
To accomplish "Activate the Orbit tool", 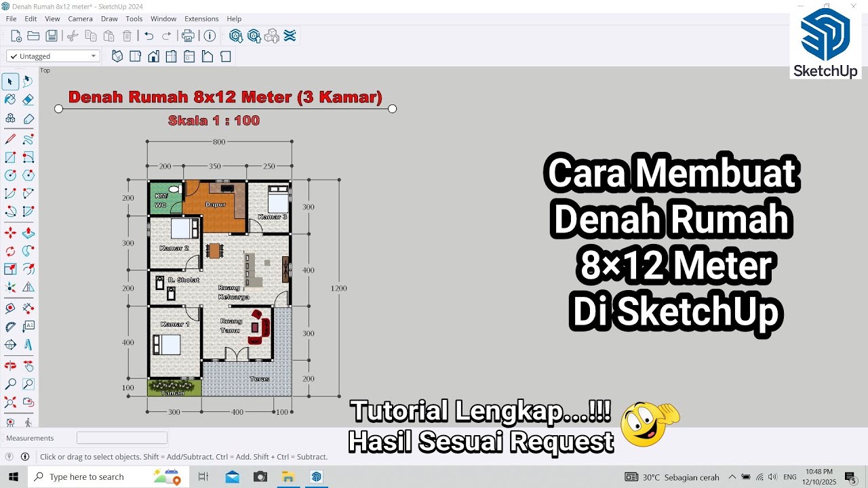I will pos(10,366).
